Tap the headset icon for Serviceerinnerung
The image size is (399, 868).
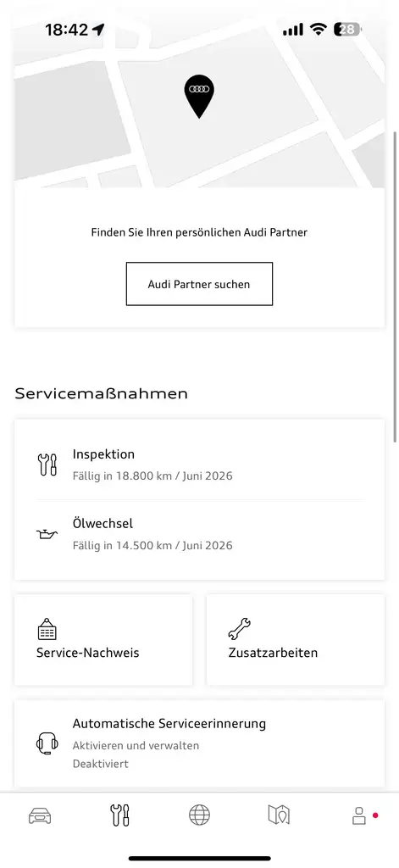click(x=47, y=743)
